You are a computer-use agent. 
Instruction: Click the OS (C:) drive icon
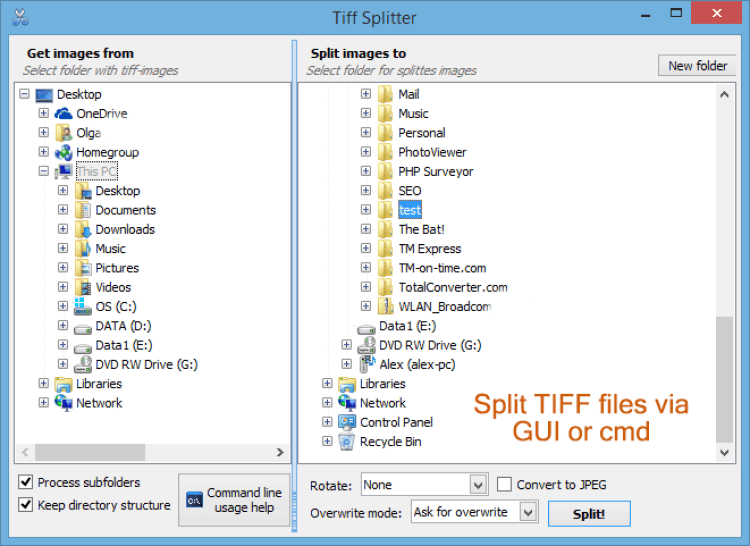(x=83, y=306)
